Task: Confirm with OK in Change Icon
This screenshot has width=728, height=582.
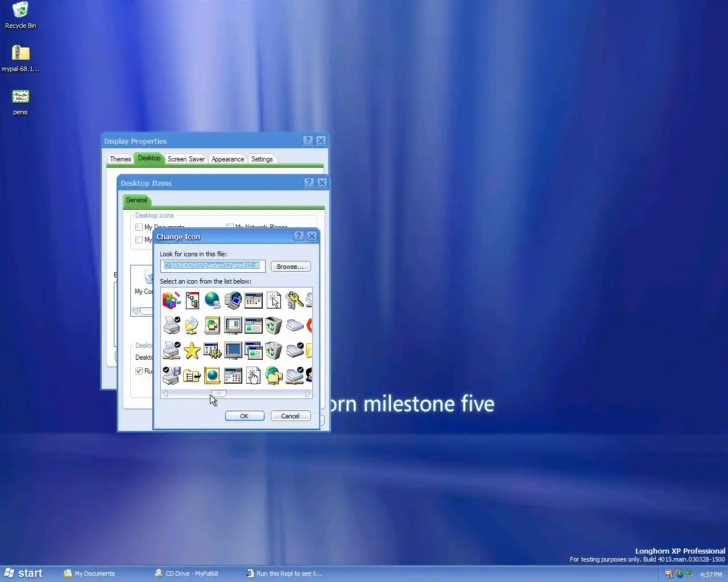Action: 245,416
